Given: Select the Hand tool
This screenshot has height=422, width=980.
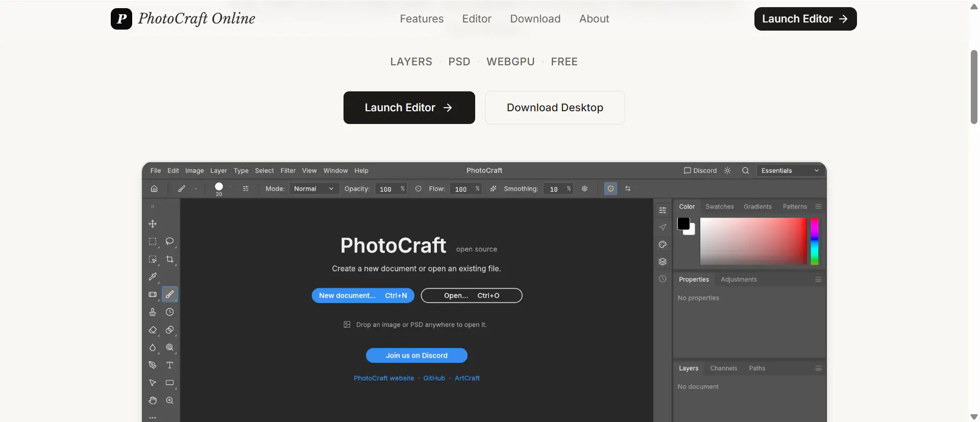Looking at the screenshot, I should click(x=153, y=401).
